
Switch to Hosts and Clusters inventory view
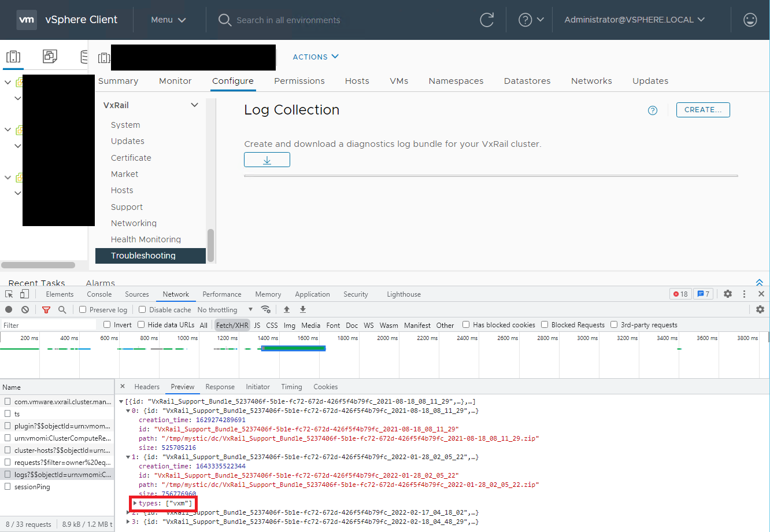click(x=13, y=57)
